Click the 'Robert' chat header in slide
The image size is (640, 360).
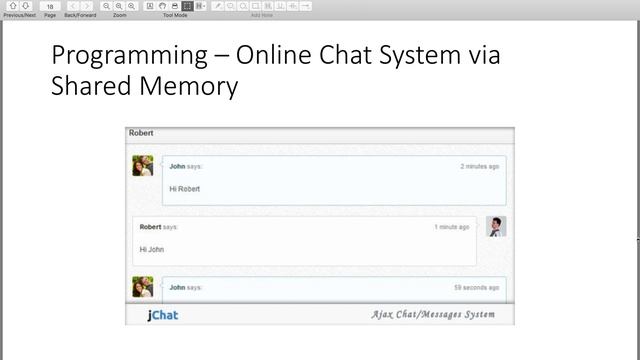pos(141,133)
